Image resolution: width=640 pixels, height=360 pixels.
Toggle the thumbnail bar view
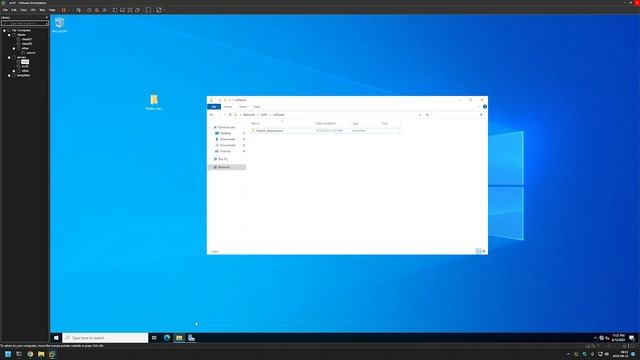pyautogui.click(x=122, y=10)
